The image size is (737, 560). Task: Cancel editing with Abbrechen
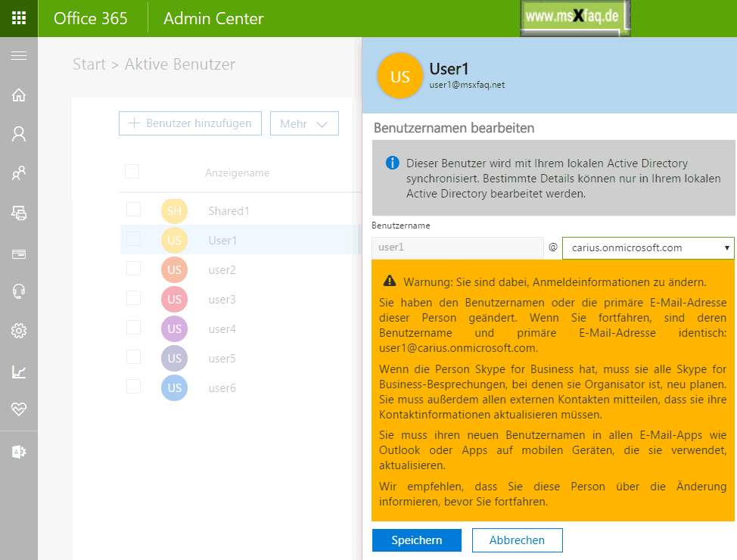point(517,540)
